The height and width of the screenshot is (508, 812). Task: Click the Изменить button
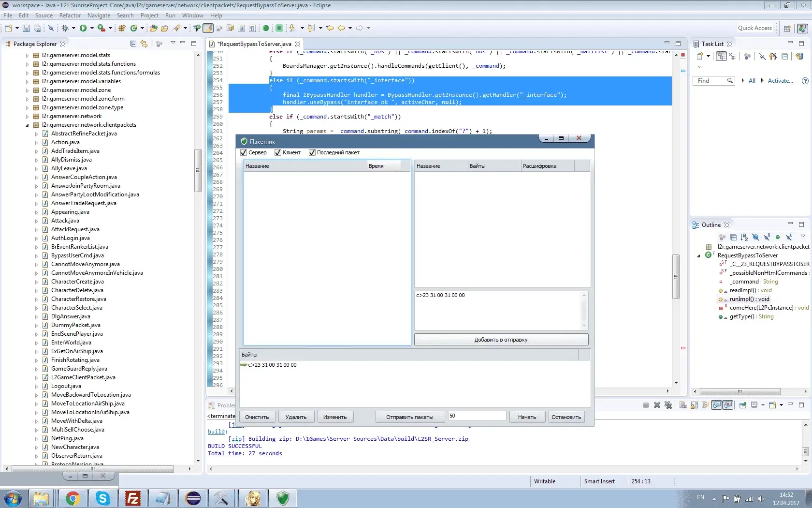click(335, 417)
